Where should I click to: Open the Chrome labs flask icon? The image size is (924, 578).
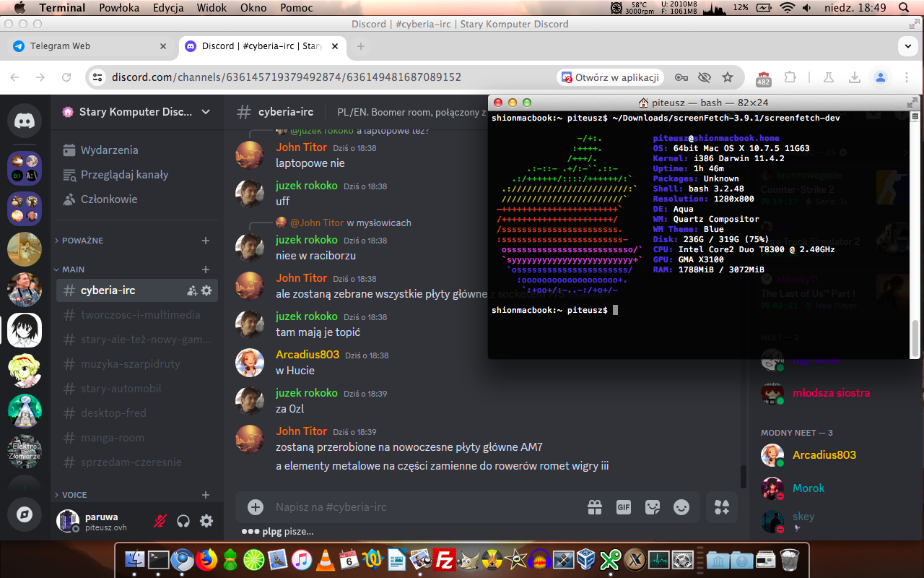[x=828, y=77]
